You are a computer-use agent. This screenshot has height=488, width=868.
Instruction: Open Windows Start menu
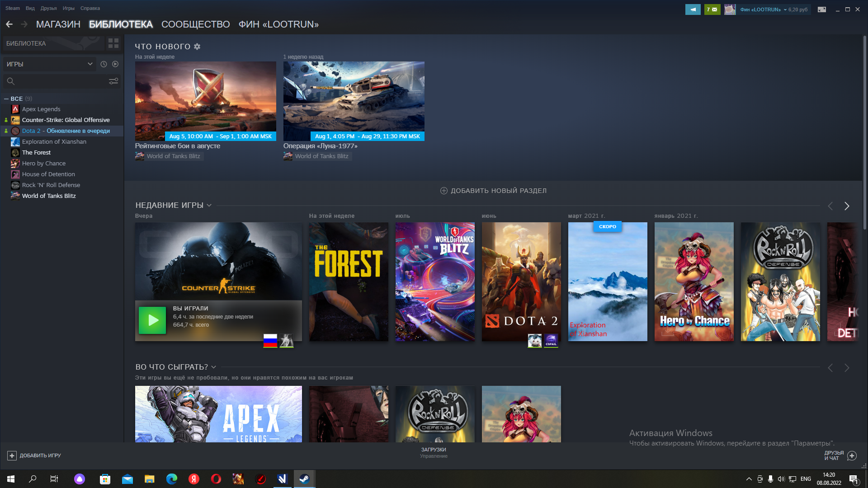11,479
